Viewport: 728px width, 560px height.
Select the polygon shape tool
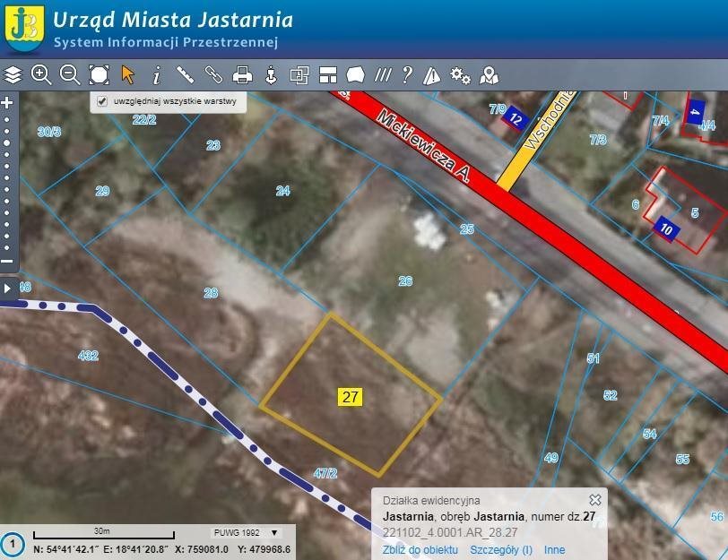coord(356,74)
